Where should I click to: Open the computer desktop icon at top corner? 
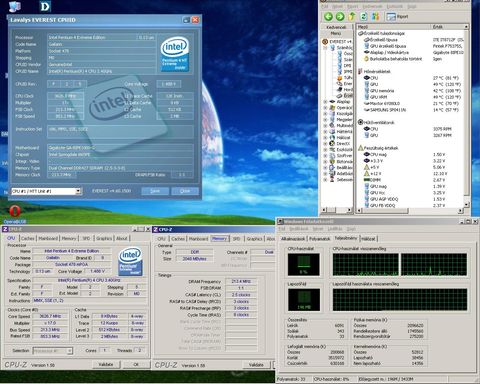15,6
